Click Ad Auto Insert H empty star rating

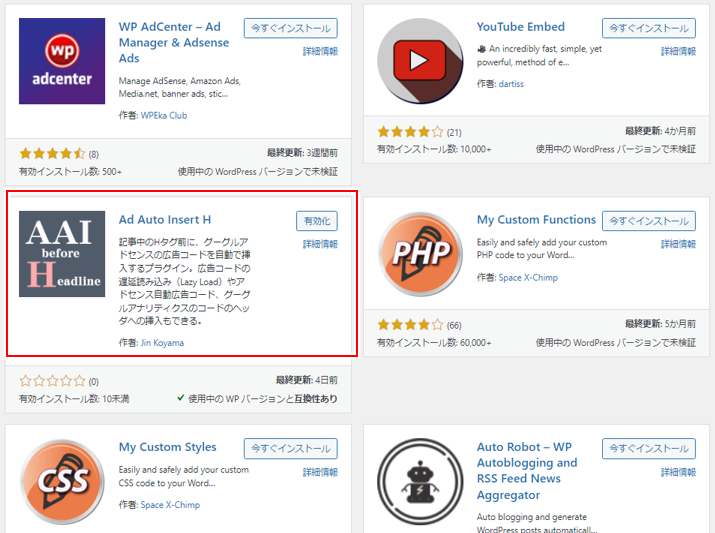coord(52,381)
